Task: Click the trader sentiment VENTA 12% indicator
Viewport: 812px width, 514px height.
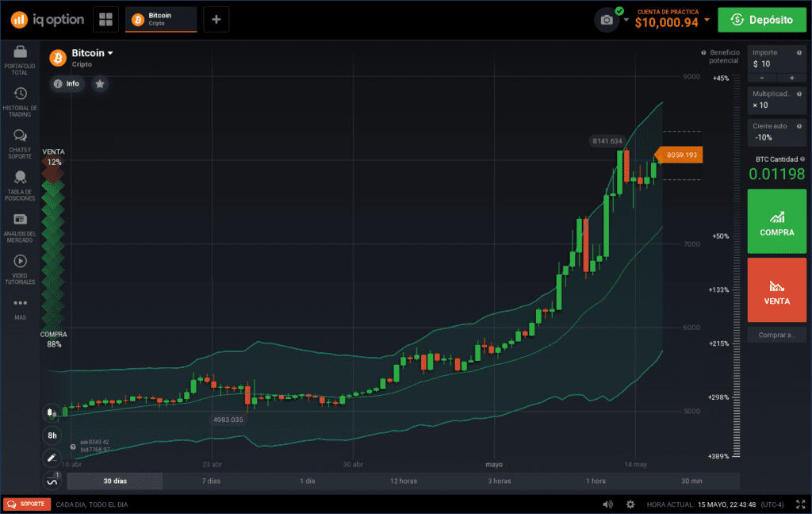Action: point(53,157)
